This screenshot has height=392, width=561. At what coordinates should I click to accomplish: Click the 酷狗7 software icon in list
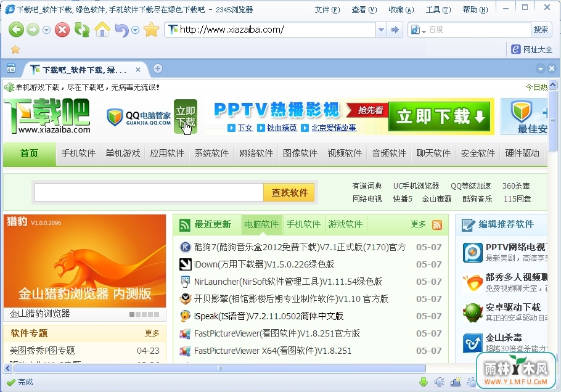(x=186, y=247)
